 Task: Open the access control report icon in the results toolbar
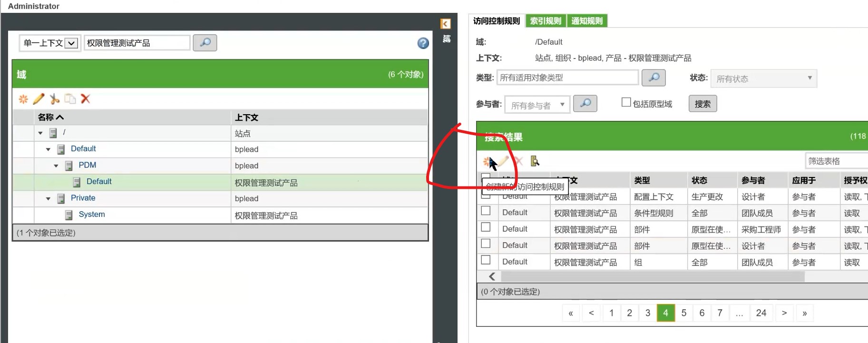[535, 161]
